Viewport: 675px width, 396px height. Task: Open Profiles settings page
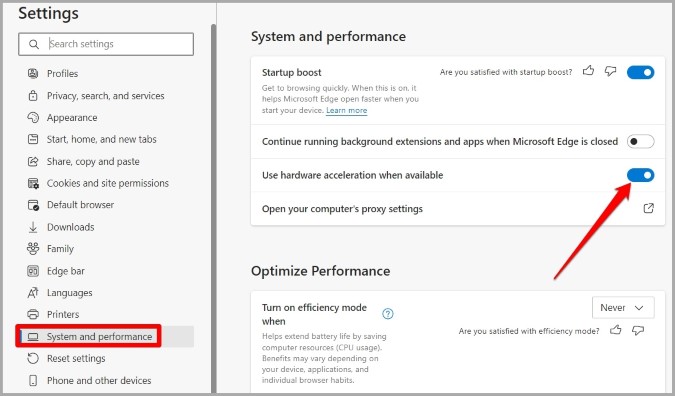point(62,74)
